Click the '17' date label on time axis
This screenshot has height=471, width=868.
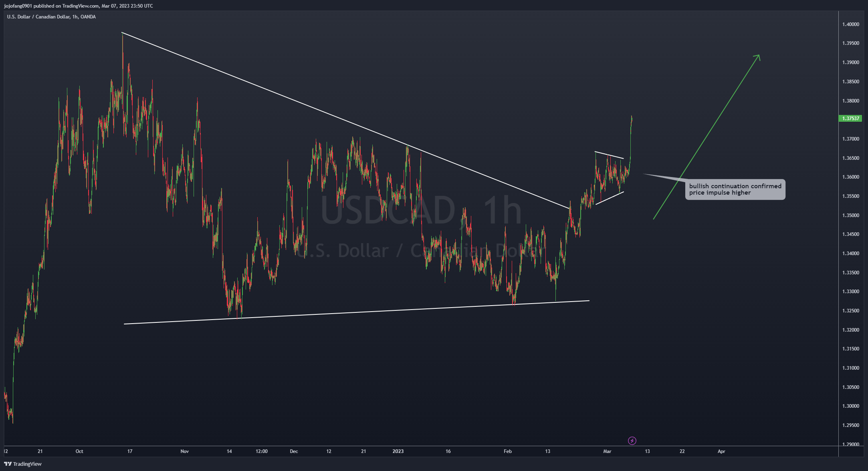[130, 451]
